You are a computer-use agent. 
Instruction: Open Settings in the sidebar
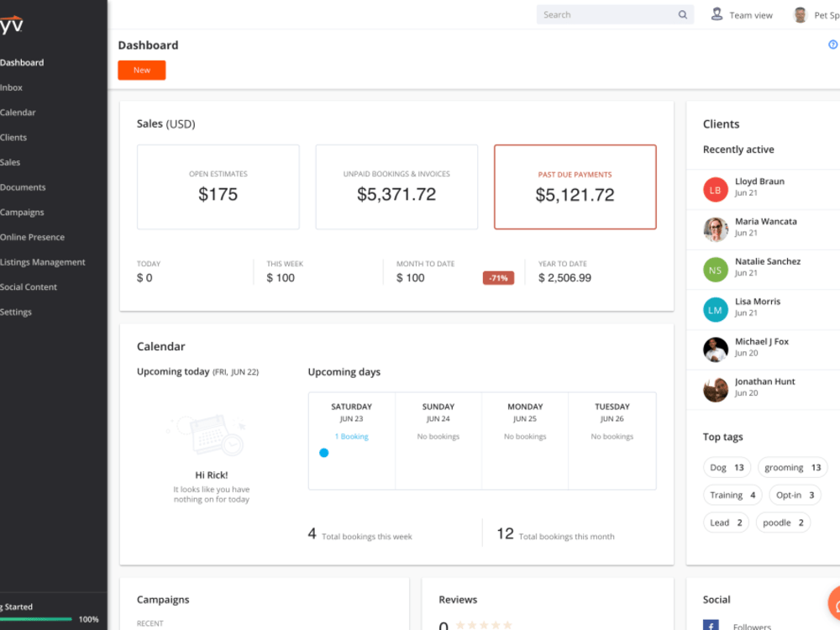click(x=15, y=312)
